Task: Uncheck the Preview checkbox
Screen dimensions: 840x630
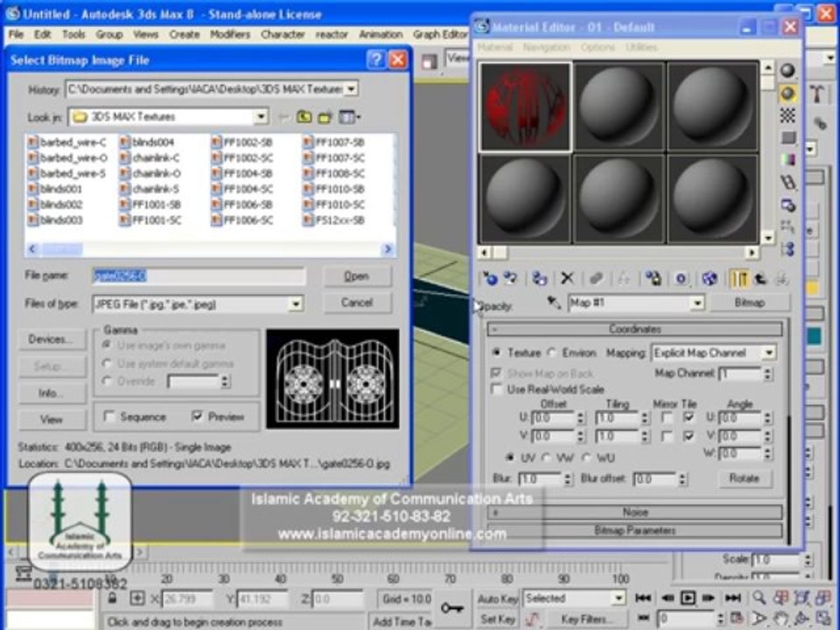Action: click(197, 416)
